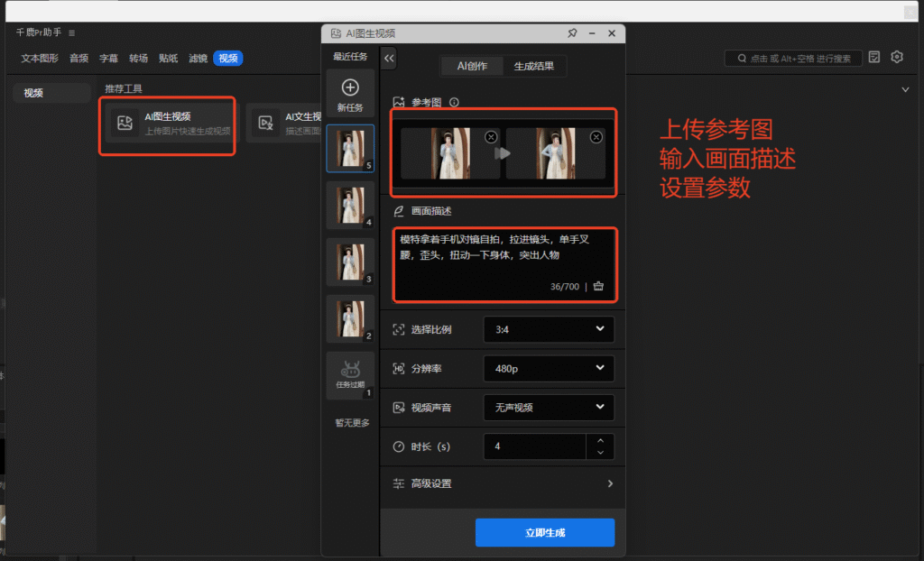Click the 立即生成 generate button
924x561 pixels.
pyautogui.click(x=544, y=532)
